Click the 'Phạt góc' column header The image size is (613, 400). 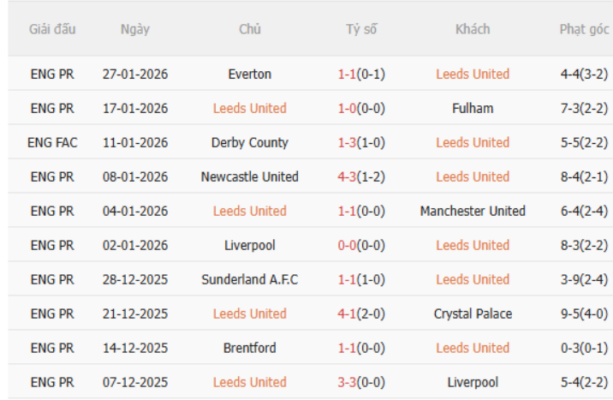584,29
